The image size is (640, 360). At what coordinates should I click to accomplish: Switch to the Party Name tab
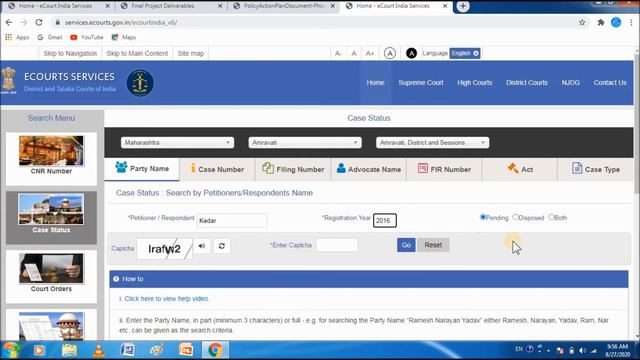[x=142, y=169]
